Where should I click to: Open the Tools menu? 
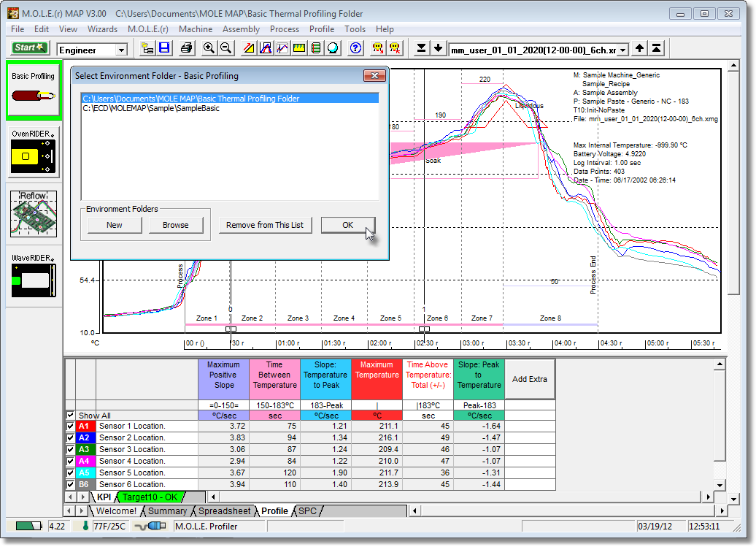[355, 29]
